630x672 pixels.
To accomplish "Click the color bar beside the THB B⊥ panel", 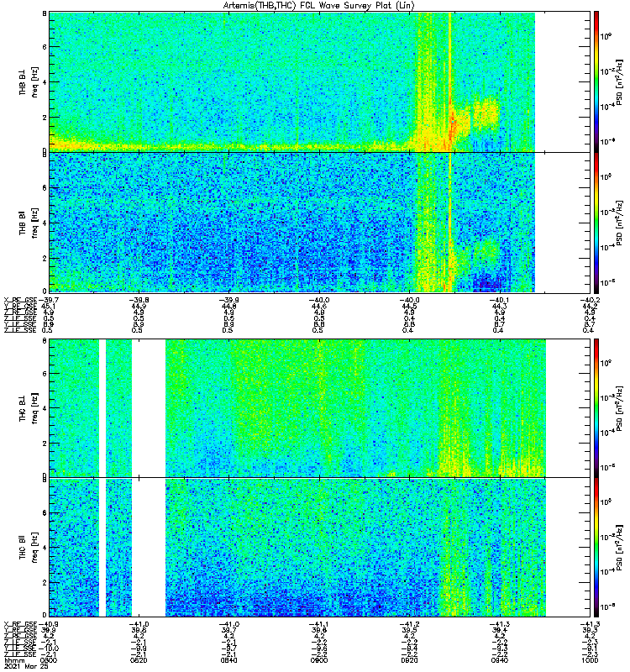I will click(596, 81).
